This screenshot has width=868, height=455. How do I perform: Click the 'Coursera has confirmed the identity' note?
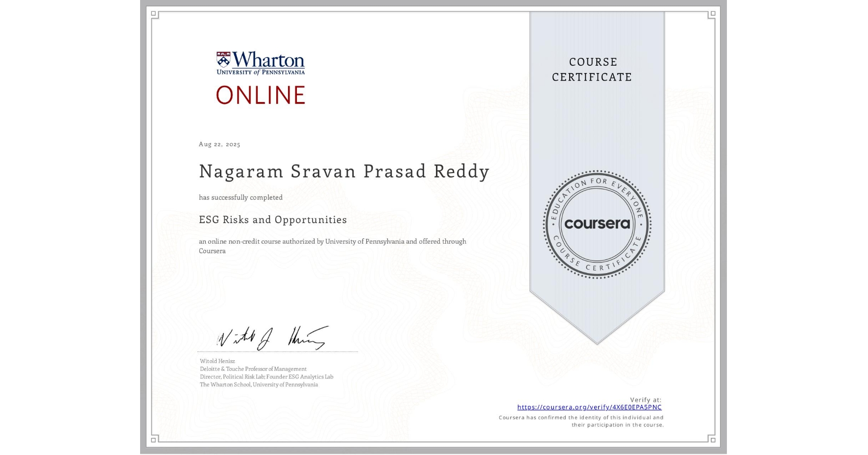(x=581, y=421)
